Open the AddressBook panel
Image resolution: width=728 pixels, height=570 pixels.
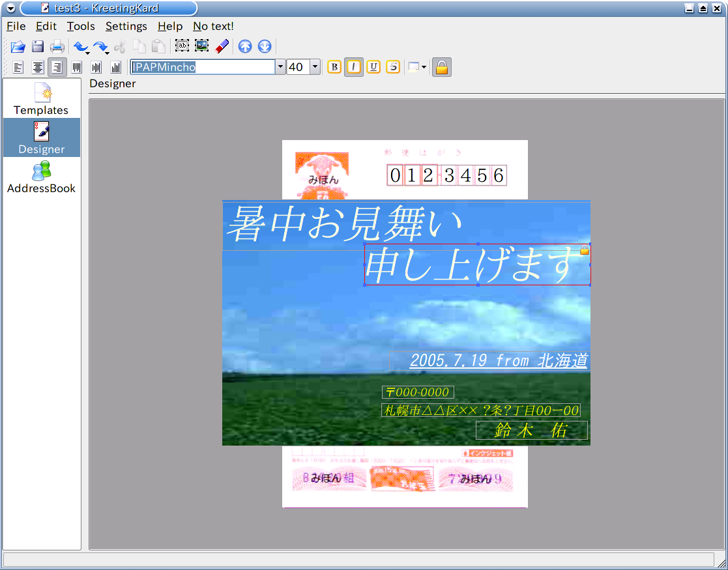pyautogui.click(x=42, y=177)
